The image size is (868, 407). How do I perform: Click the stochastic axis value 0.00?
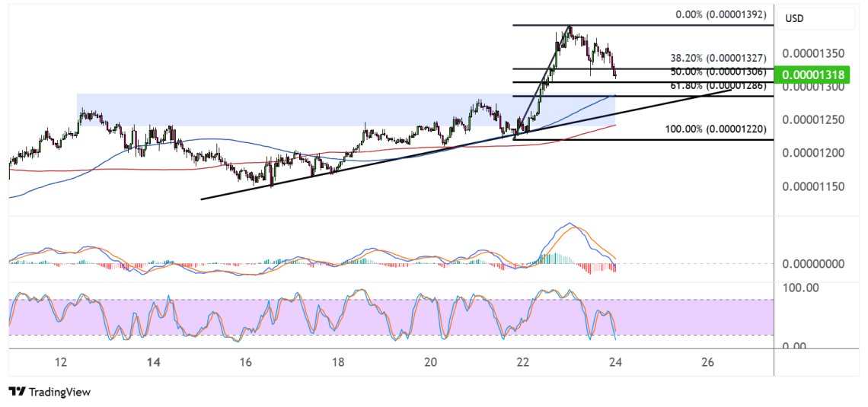pyautogui.click(x=796, y=346)
